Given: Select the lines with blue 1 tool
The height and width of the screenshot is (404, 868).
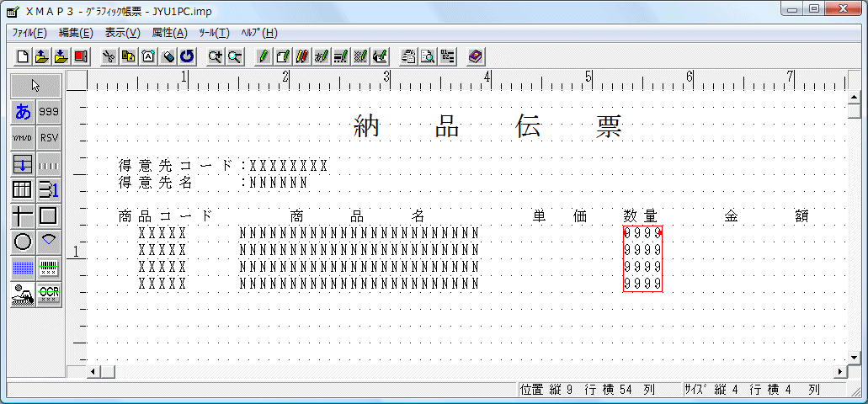Looking at the screenshot, I should click(50, 190).
